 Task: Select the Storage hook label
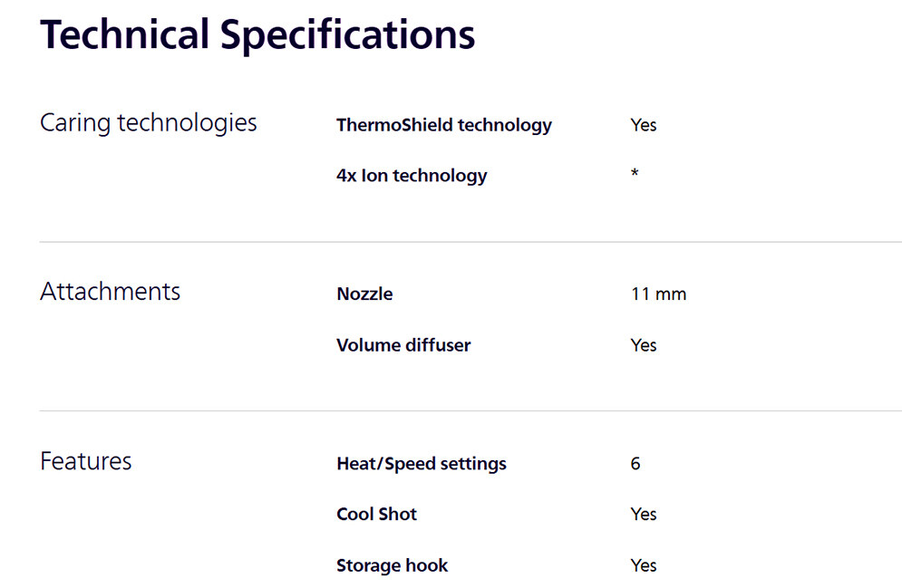click(x=392, y=566)
